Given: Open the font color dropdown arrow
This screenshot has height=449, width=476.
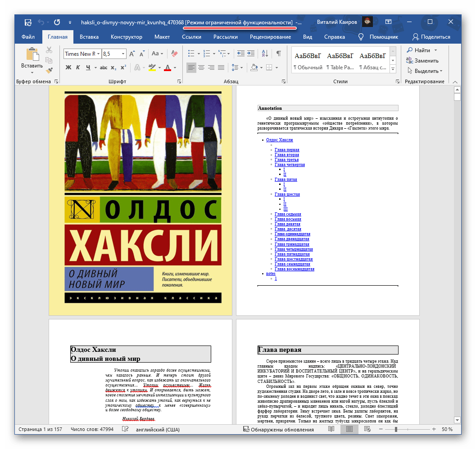Looking at the screenshot, I should (x=175, y=67).
